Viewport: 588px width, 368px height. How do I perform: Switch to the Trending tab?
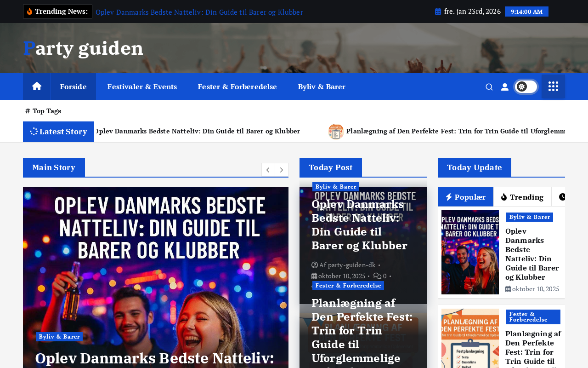tap(522, 197)
